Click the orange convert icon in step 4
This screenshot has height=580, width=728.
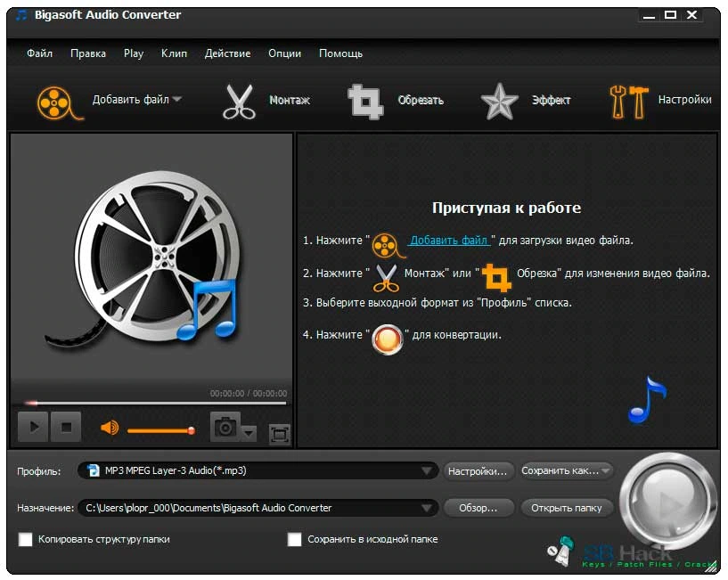click(388, 339)
